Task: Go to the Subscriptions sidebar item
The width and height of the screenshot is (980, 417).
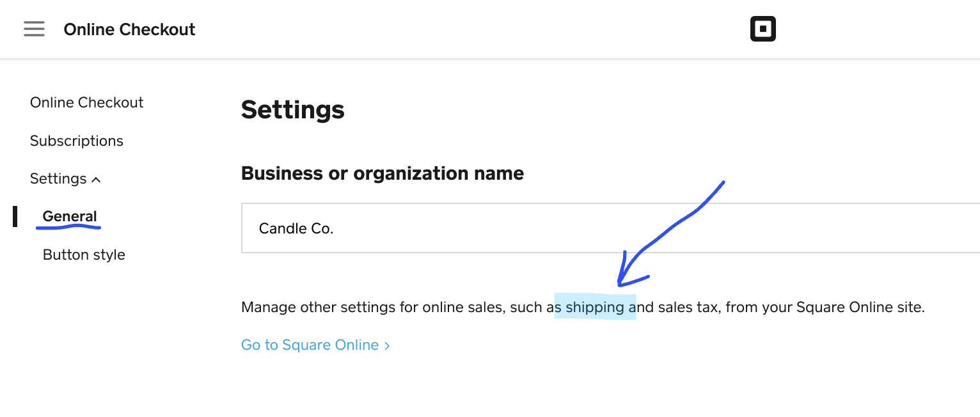Action: pyautogui.click(x=76, y=141)
